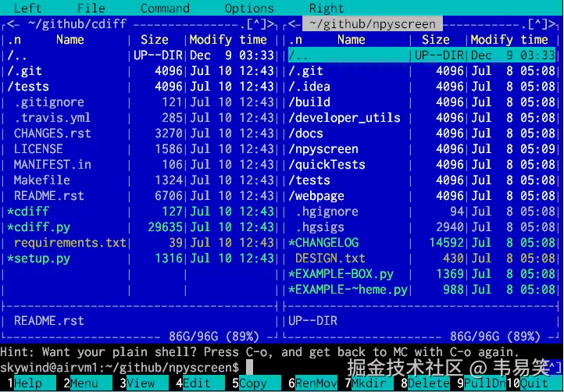Click the right panel's history forward arrow
The height and width of the screenshot is (392, 564).
coord(552,24)
